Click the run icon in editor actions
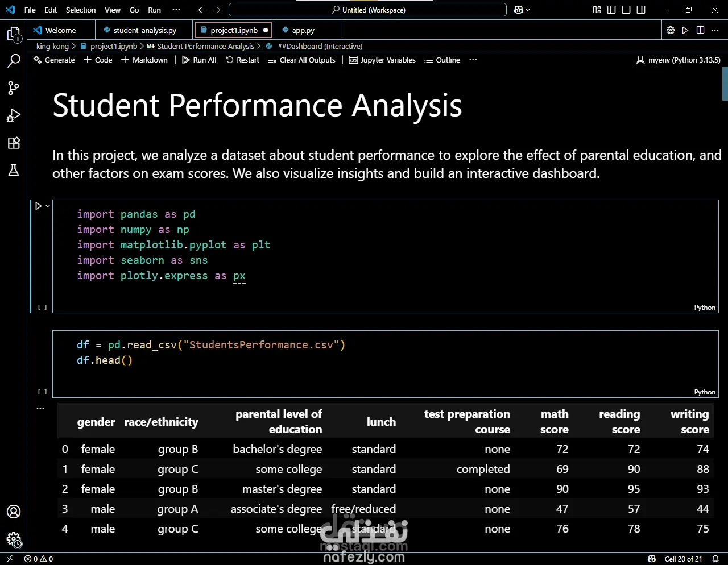 pos(685,30)
